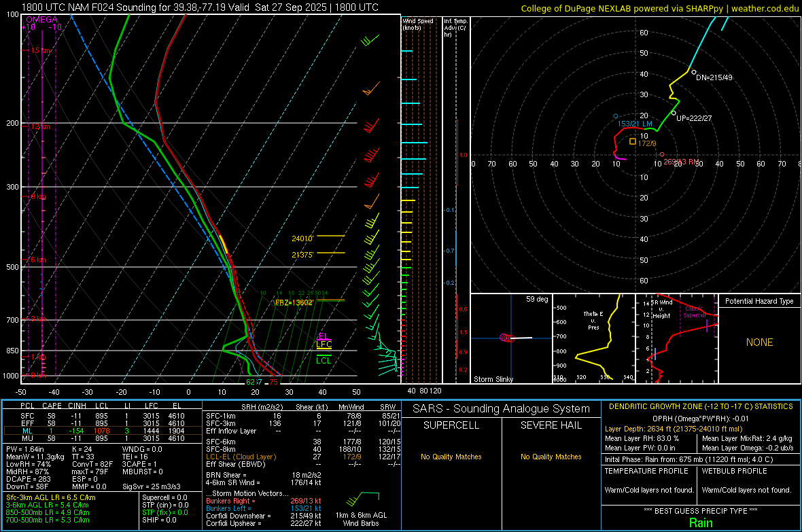Click the SARS - Sounding Analogue System header

[501, 409]
